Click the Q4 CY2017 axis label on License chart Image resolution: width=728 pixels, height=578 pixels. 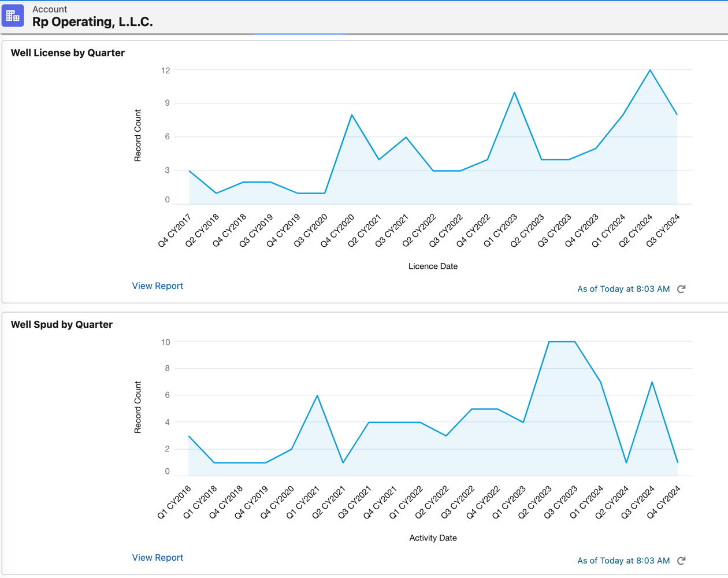(x=174, y=231)
